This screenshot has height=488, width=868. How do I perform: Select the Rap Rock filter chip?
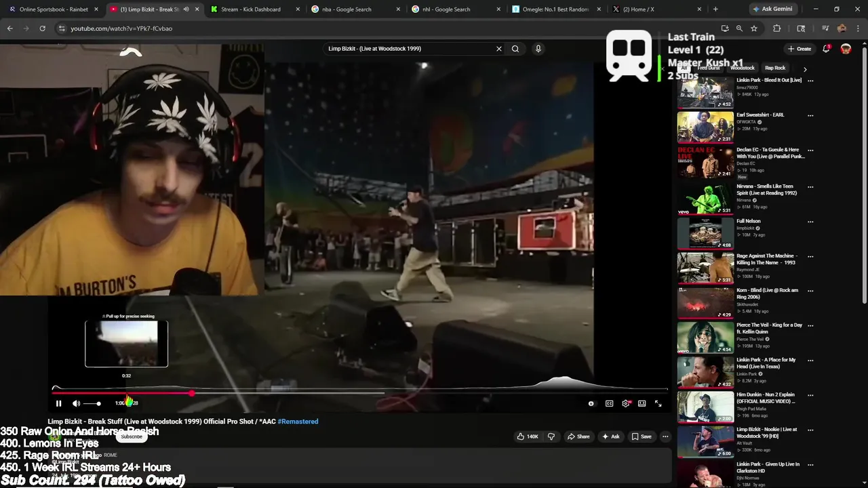[775, 68]
